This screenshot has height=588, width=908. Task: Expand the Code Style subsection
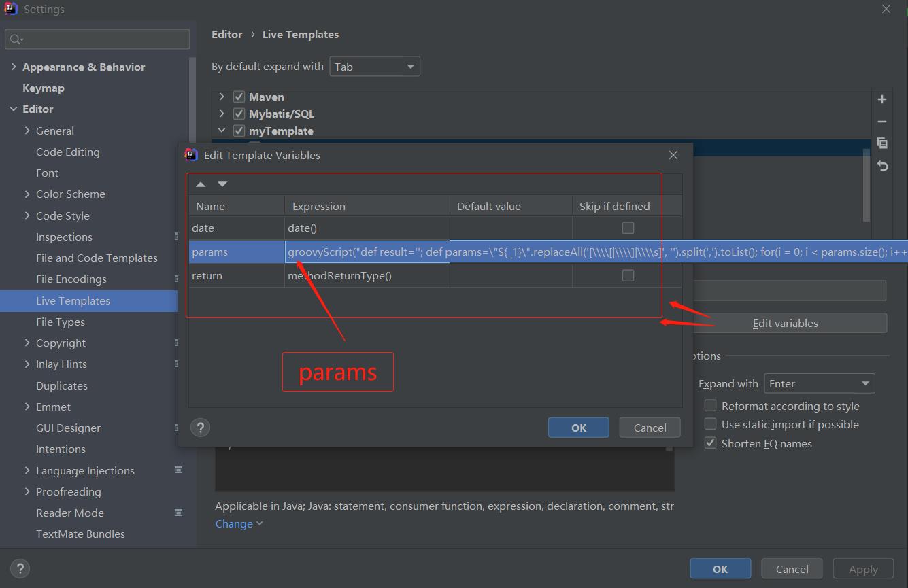(x=27, y=215)
